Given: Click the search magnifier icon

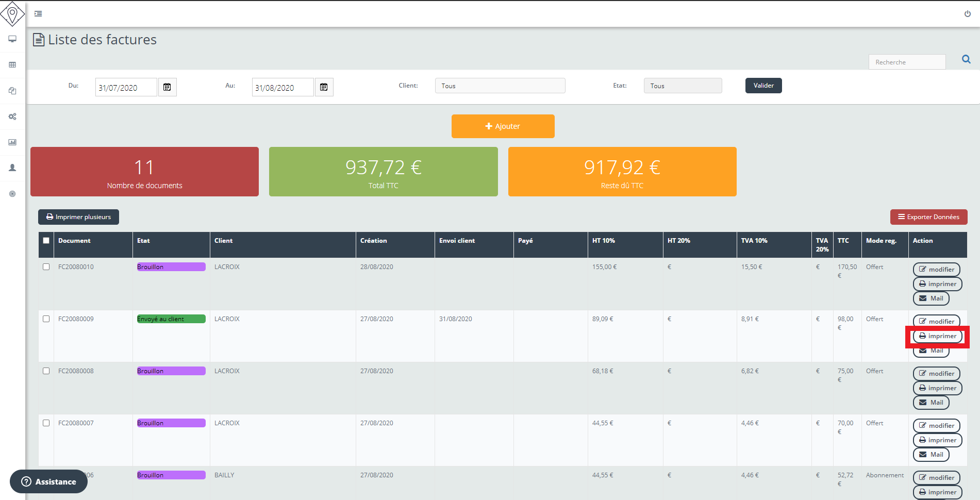Looking at the screenshot, I should pos(966,60).
